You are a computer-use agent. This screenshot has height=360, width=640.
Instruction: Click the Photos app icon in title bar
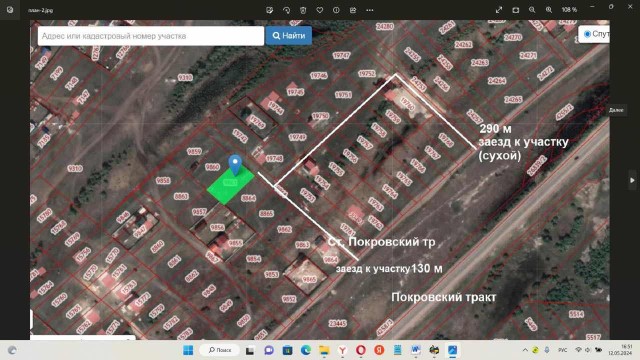pyautogui.click(x=10, y=10)
